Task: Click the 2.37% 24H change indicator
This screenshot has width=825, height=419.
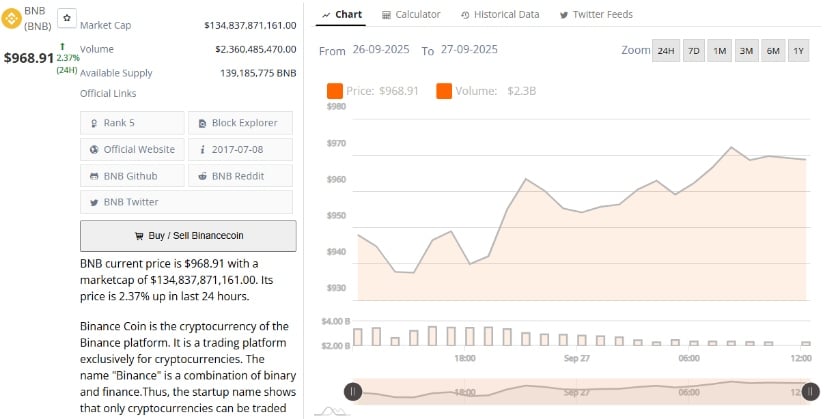Action: (x=68, y=58)
